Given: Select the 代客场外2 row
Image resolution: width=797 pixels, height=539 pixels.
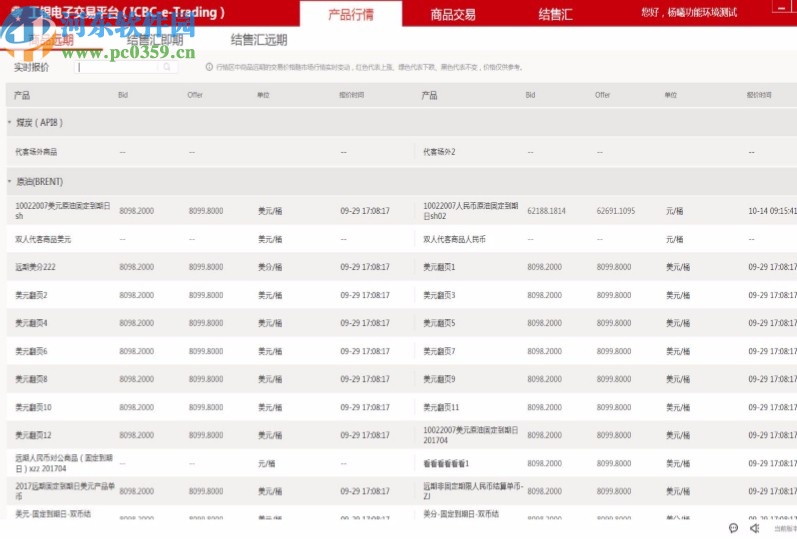Looking at the screenshot, I should (606, 152).
